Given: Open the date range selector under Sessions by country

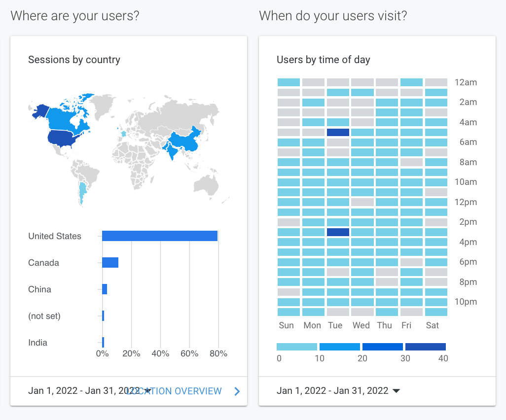Looking at the screenshot, I should click(89, 391).
